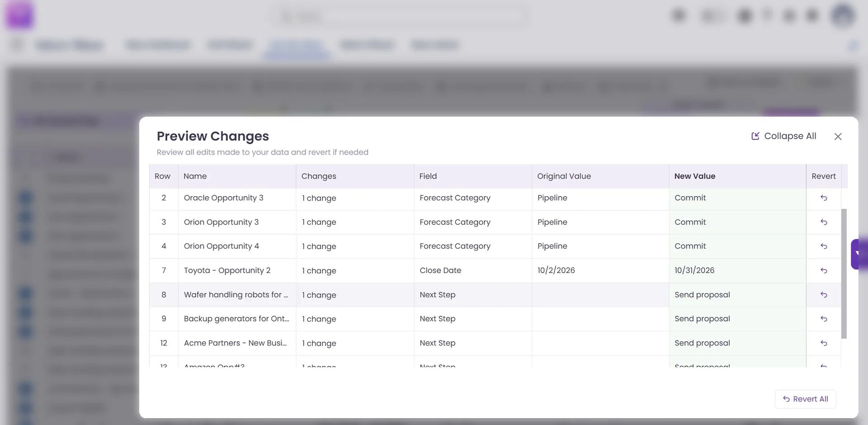Click Next Step field in Acme Partners row

click(x=473, y=343)
